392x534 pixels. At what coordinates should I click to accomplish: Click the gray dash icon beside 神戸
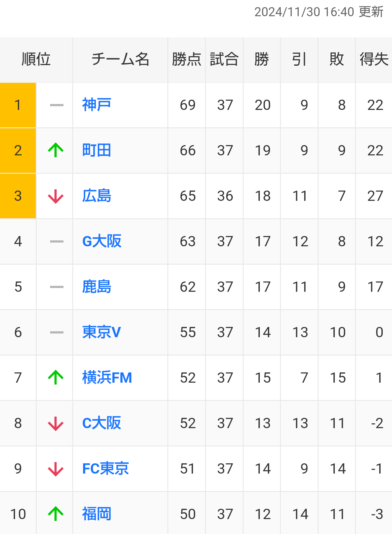pos(57,105)
